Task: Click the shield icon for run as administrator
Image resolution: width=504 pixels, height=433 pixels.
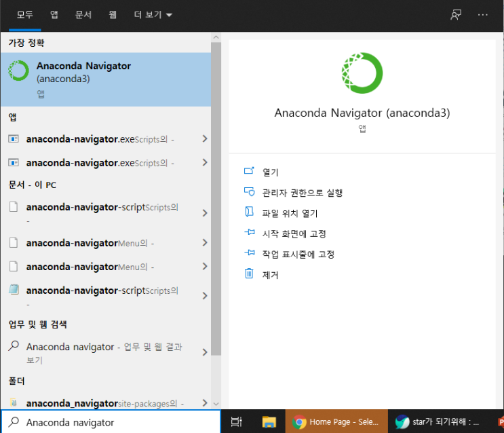Action: coord(249,192)
